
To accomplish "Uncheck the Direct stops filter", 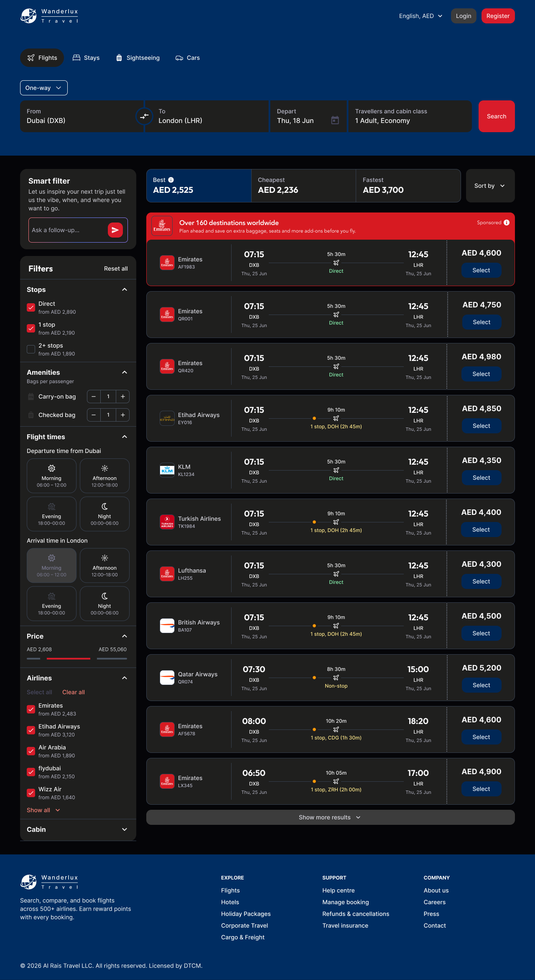I will (x=31, y=307).
